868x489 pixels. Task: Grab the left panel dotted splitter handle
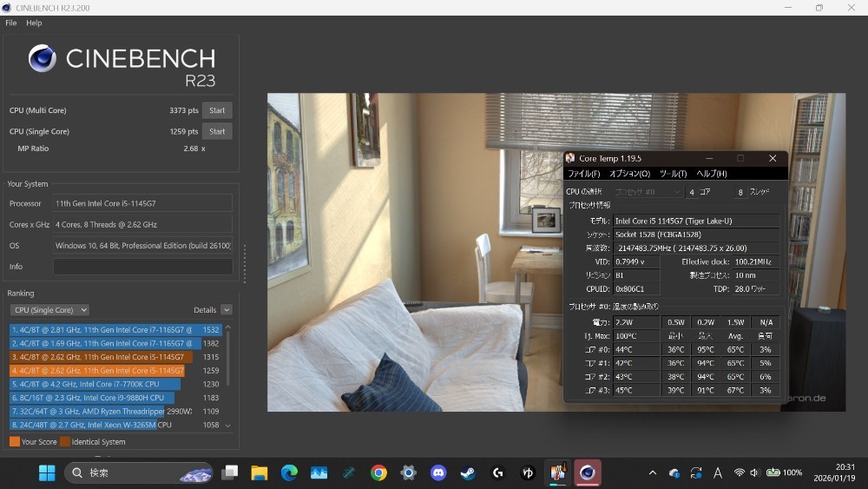point(244,264)
